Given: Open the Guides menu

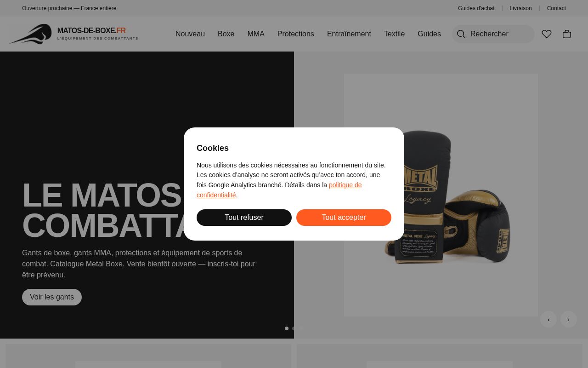Looking at the screenshot, I should pos(429,34).
